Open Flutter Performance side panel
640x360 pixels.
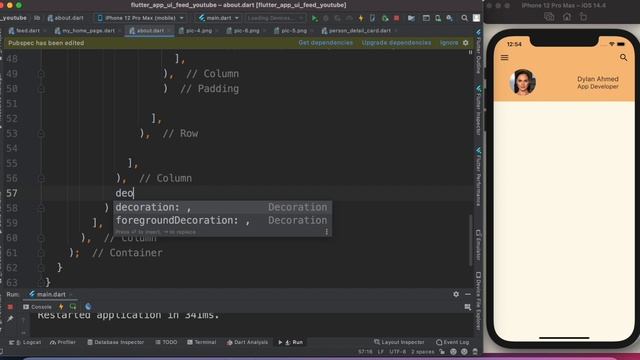[478, 177]
